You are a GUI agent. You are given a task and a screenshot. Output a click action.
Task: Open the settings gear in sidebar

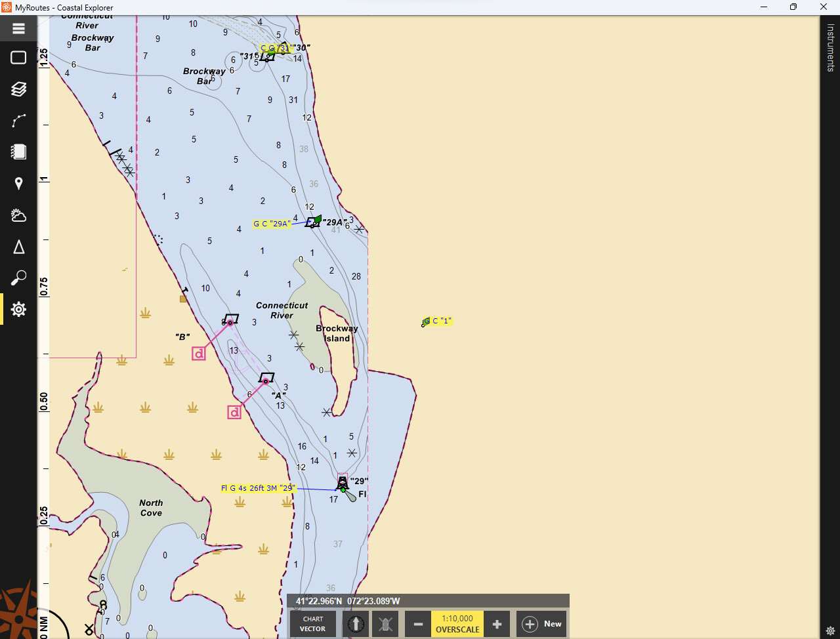tap(18, 309)
